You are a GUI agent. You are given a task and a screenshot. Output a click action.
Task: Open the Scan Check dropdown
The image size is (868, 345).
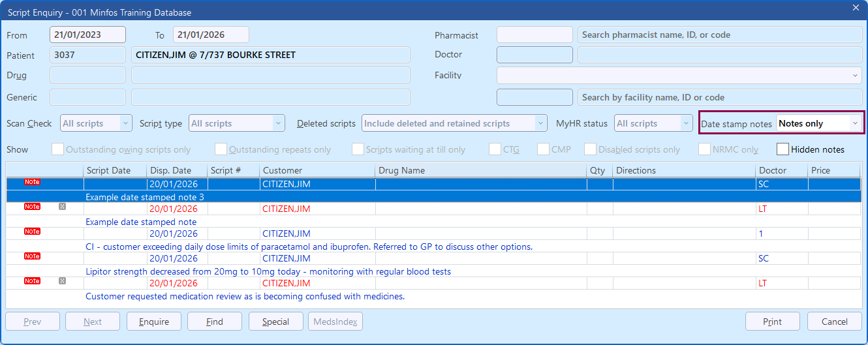click(x=97, y=123)
